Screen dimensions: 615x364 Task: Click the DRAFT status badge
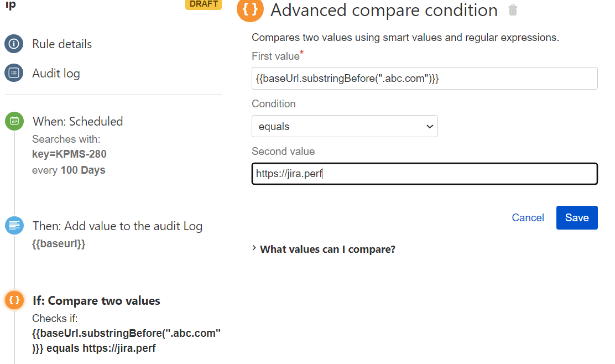click(x=203, y=4)
